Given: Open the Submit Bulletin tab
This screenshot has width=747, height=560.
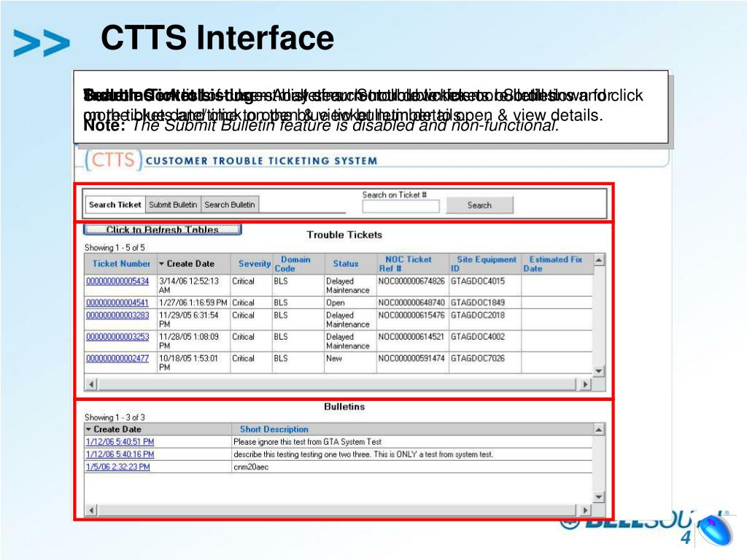Looking at the screenshot, I should click(x=173, y=205).
